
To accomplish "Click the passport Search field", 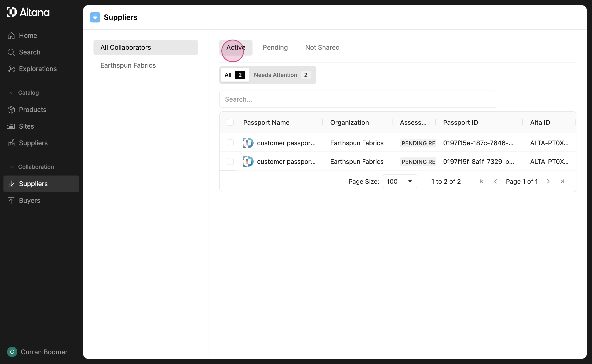I will pos(358,99).
